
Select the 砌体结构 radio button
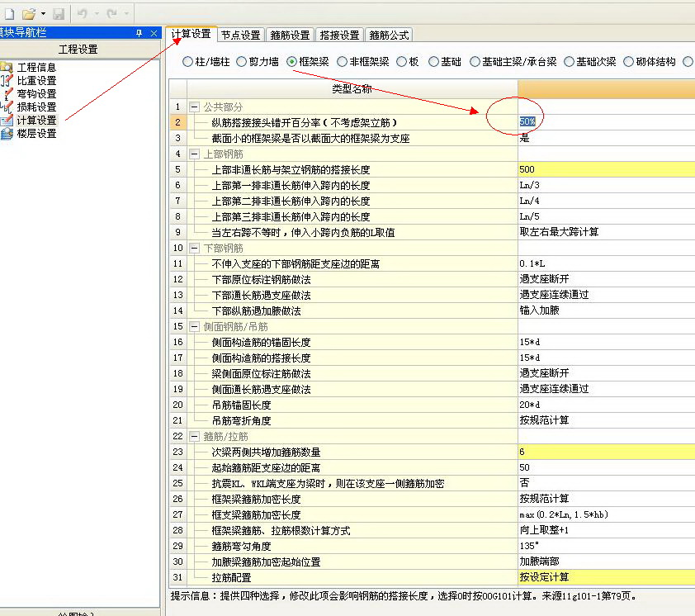(x=628, y=62)
